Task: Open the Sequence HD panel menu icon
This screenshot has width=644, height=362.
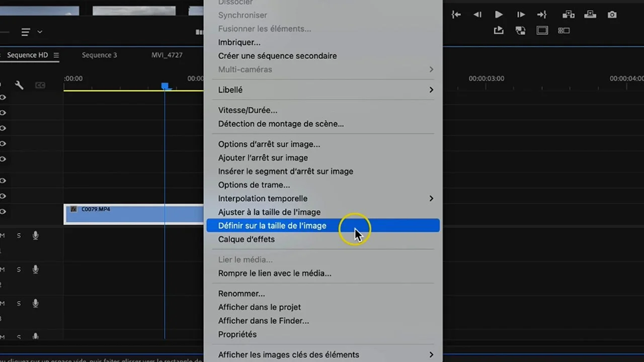Action: click(x=56, y=55)
